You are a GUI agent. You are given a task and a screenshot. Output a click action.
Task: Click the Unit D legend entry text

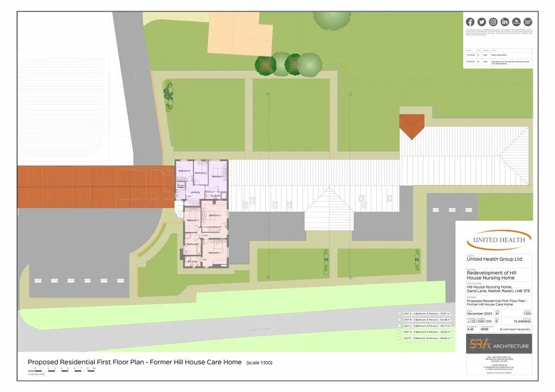(428, 332)
